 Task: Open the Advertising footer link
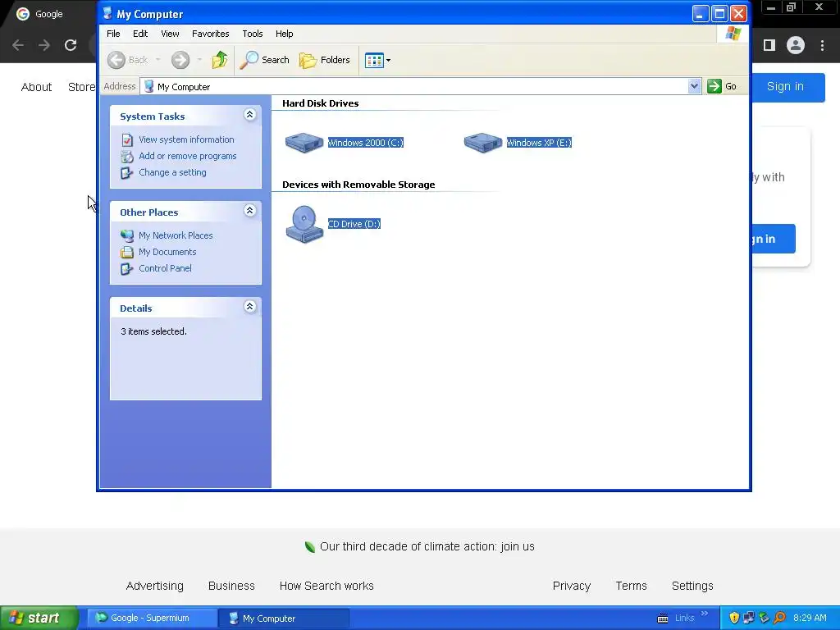click(x=155, y=586)
